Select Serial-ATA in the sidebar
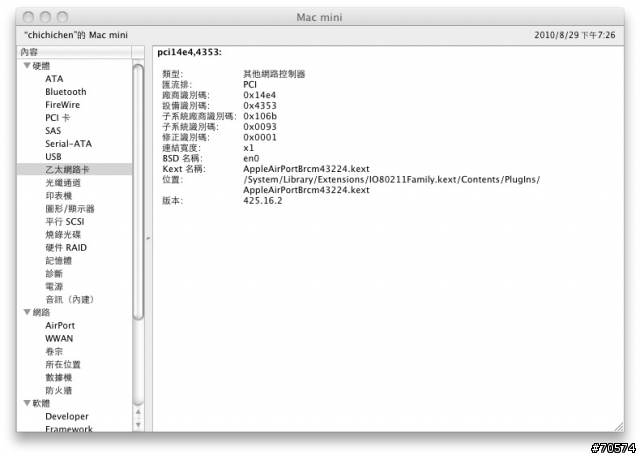This screenshot has width=640, height=456. click(x=69, y=144)
